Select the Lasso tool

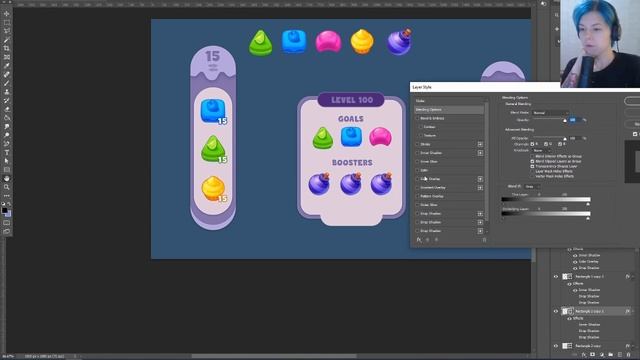point(7,31)
